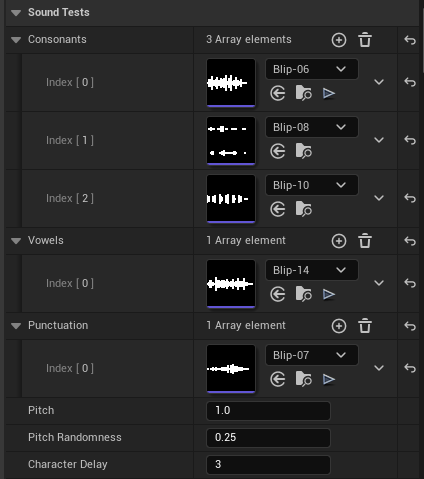Remove all Punctuation array elements
The width and height of the screenshot is (424, 479).
tap(365, 326)
